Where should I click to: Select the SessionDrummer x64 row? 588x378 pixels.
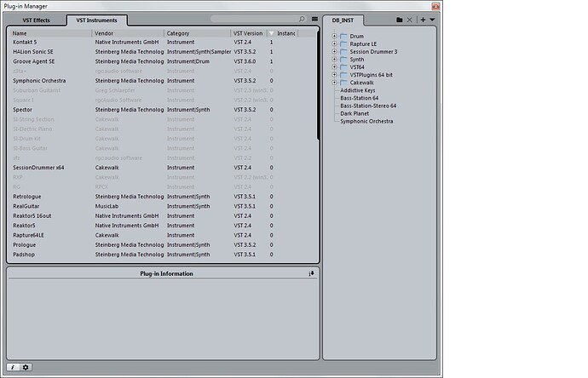click(162, 168)
